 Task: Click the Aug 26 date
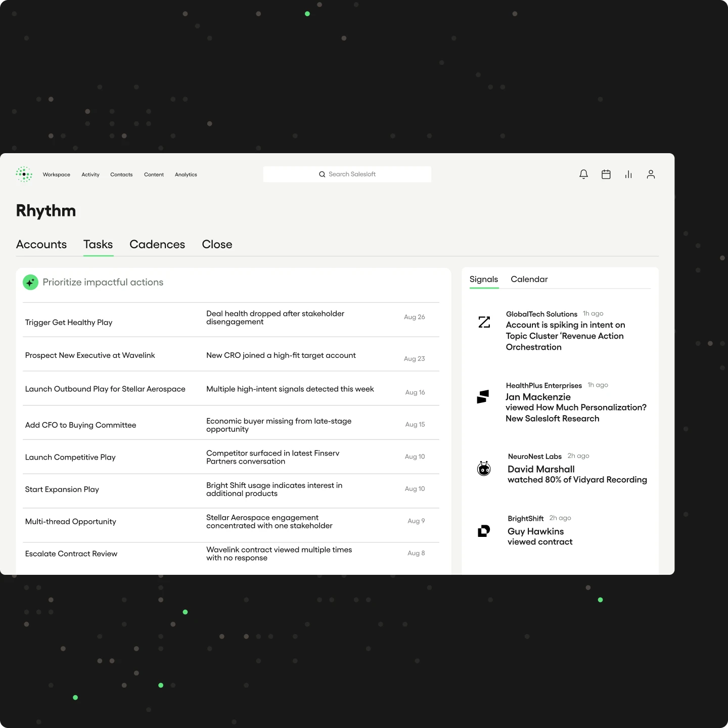click(415, 317)
